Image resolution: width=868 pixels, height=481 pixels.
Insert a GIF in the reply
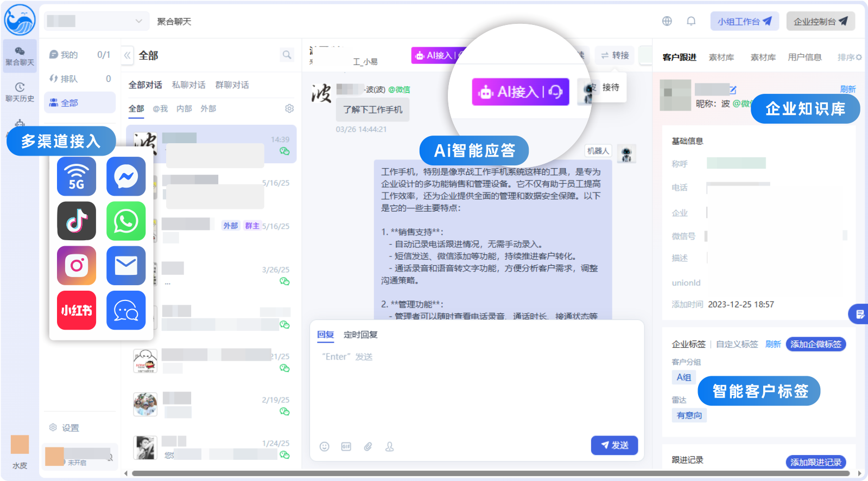(346, 446)
